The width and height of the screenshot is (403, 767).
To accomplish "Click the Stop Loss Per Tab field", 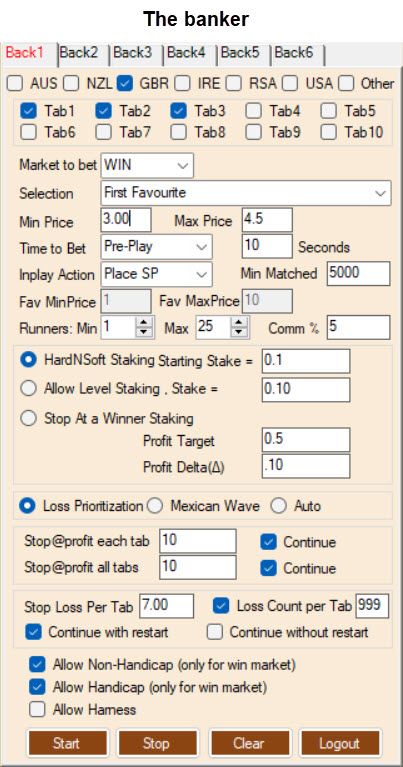I will (167, 606).
